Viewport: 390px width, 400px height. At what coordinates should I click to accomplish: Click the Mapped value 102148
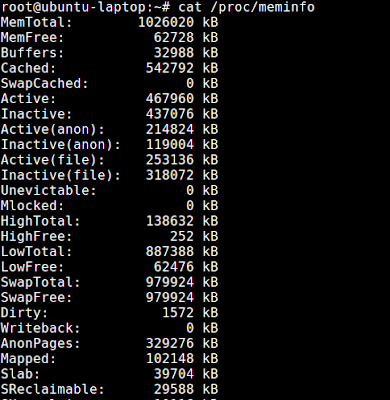(169, 360)
